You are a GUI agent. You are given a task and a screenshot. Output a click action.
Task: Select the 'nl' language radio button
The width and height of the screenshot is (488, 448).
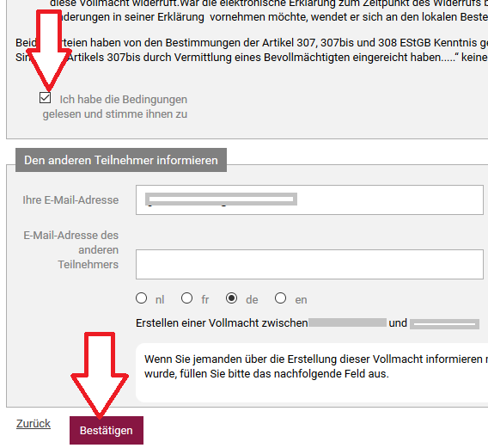141,298
